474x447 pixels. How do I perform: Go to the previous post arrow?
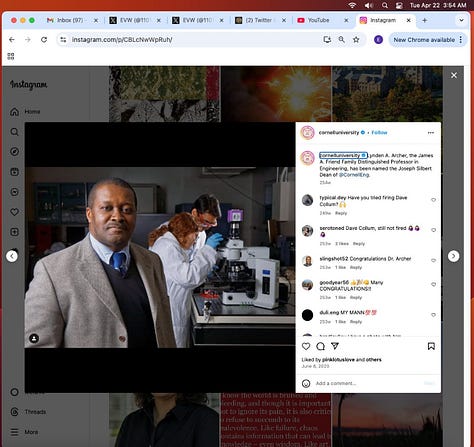[x=12, y=256]
